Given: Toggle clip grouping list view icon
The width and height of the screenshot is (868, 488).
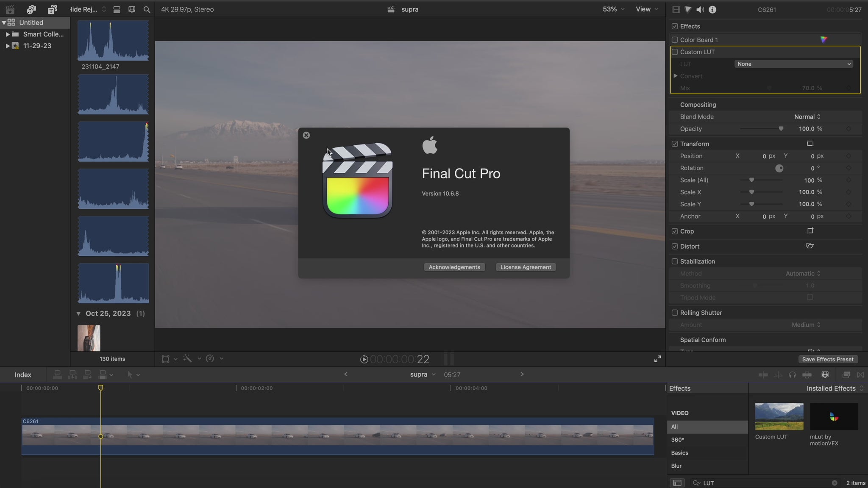Looking at the screenshot, I should coord(117,9).
